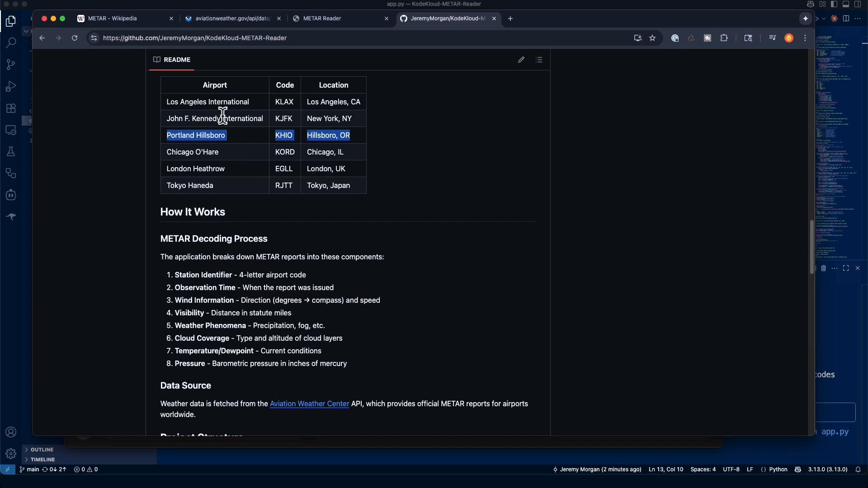Click the page vertical scrollbar thumb

point(811,247)
